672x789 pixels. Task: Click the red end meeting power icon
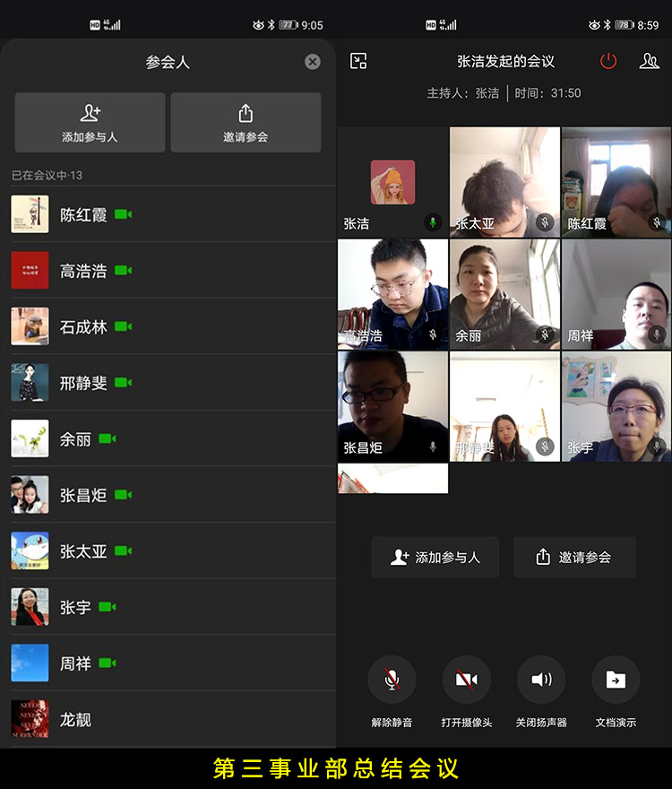pyautogui.click(x=608, y=61)
